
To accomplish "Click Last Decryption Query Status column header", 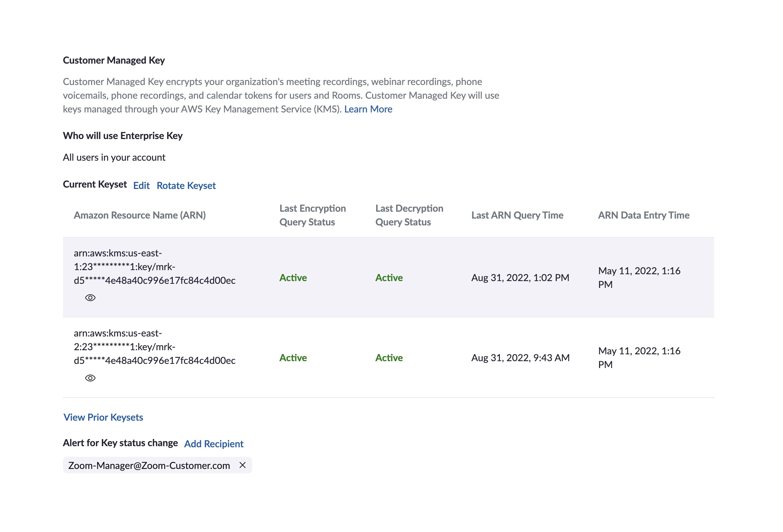I will coord(410,215).
